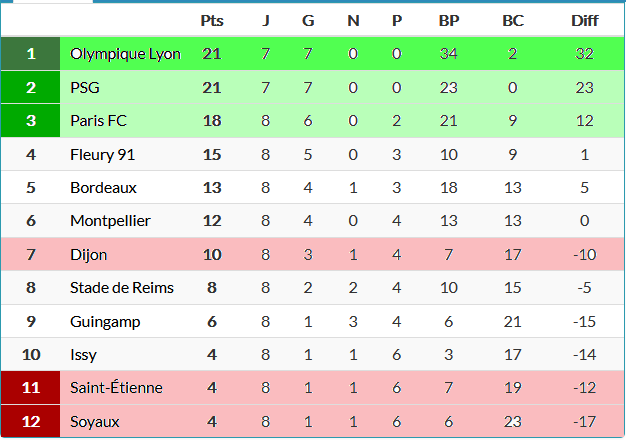Sort the table by Diff column

point(585,20)
